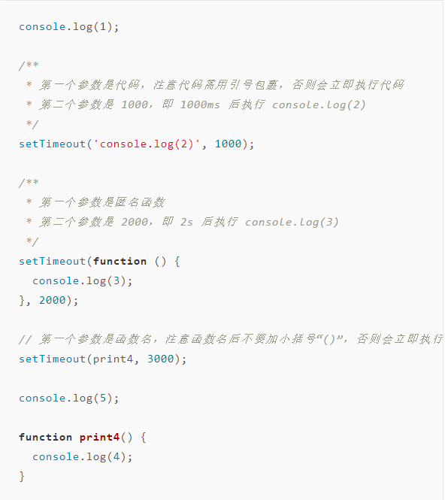Click the comment mentioning 2s
This screenshot has width=448, height=500.
click(182, 223)
